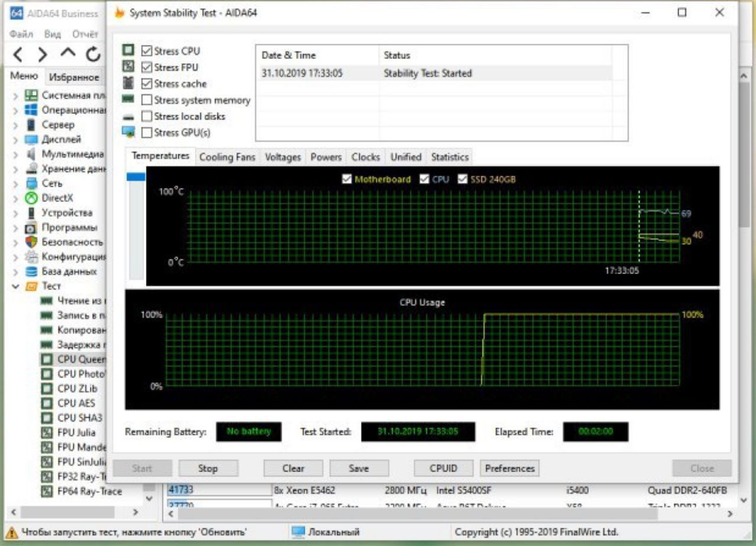Image resolution: width=756 pixels, height=546 pixels.
Task: Select the DirectX Xbox icon
Action: (x=31, y=198)
